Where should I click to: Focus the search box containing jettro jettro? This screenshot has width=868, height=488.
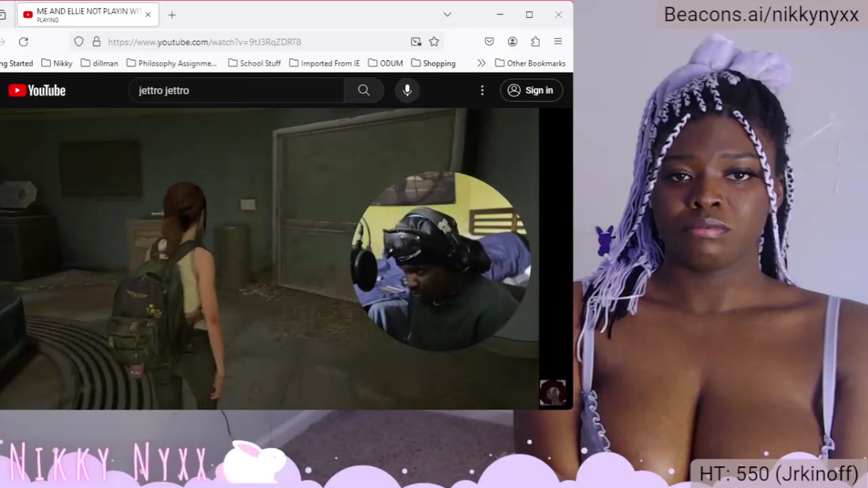pos(236,90)
